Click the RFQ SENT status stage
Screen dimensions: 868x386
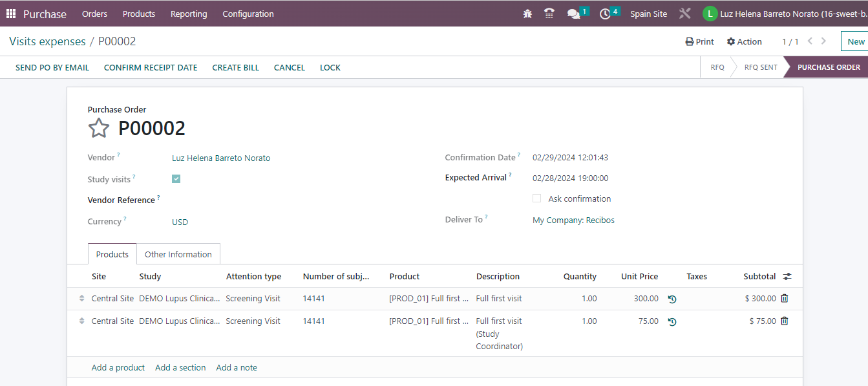click(x=761, y=67)
